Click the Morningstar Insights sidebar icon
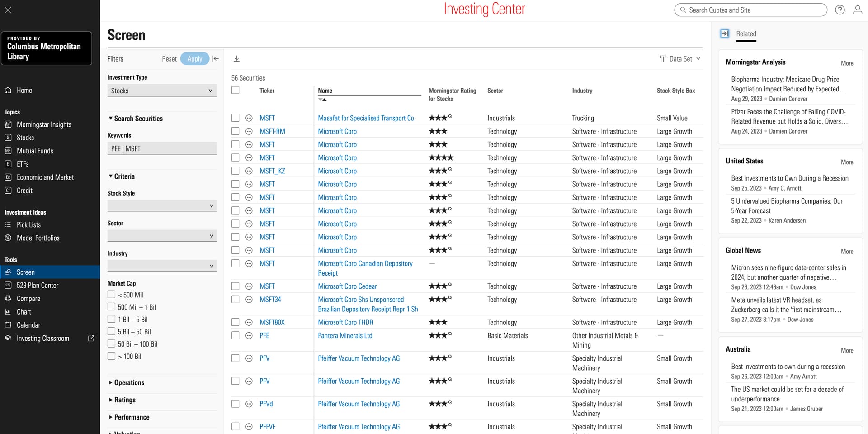The height and width of the screenshot is (434, 868). pos(8,124)
